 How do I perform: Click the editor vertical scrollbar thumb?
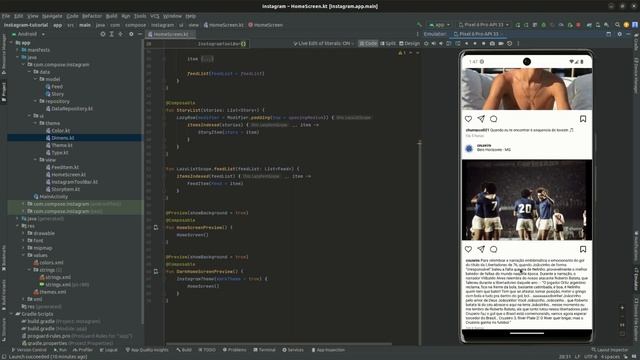419,242
